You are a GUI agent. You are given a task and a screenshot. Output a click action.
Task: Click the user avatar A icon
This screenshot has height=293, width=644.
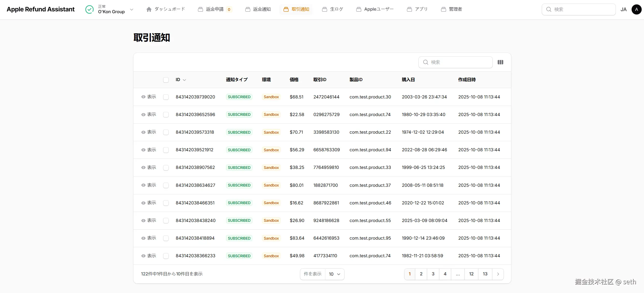(x=636, y=9)
